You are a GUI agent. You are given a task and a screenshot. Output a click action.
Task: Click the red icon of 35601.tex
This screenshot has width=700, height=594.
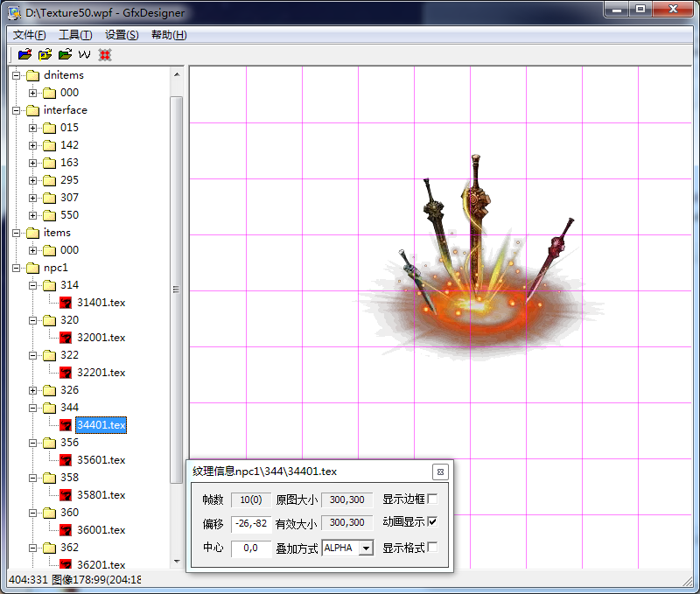click(66, 460)
